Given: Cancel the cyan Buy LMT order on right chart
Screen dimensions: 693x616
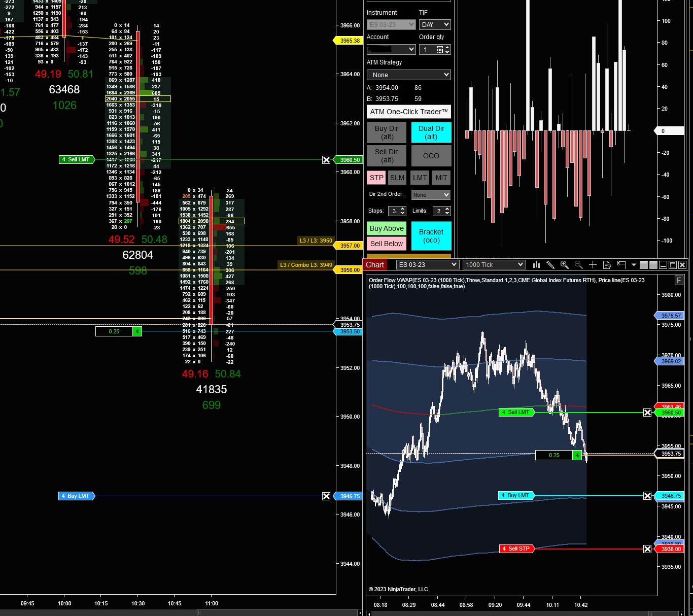Looking at the screenshot, I should click(647, 496).
